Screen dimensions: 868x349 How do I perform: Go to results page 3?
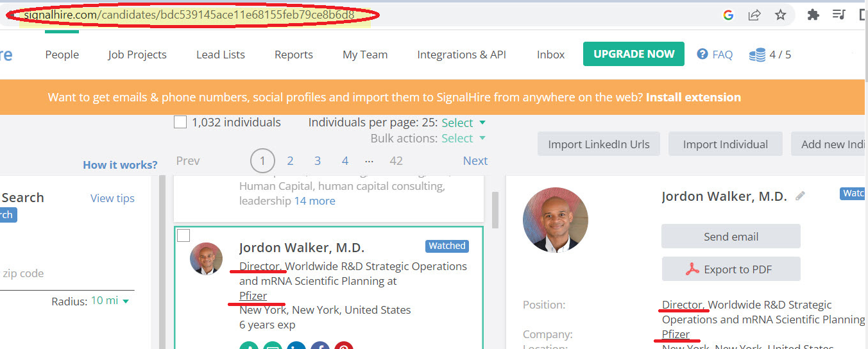318,161
